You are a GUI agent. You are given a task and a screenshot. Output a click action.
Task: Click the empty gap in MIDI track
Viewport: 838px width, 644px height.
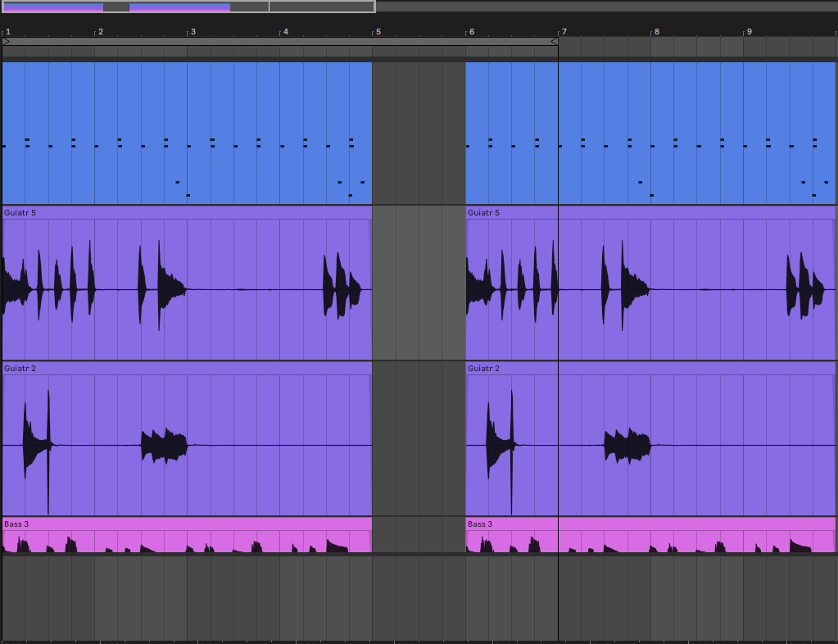click(x=419, y=133)
